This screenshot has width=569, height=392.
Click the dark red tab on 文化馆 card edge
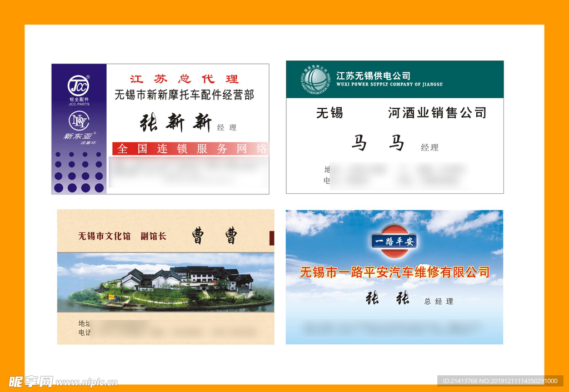pyautogui.click(x=271, y=238)
